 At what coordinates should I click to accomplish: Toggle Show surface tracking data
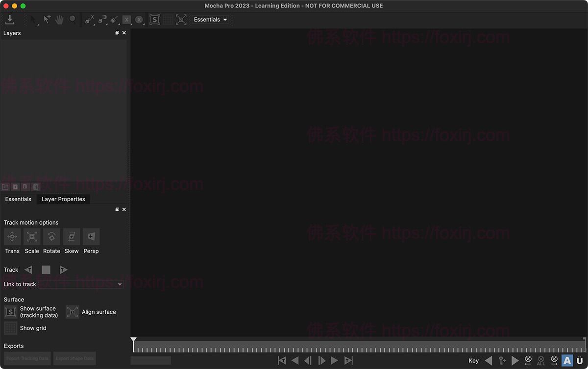point(10,312)
